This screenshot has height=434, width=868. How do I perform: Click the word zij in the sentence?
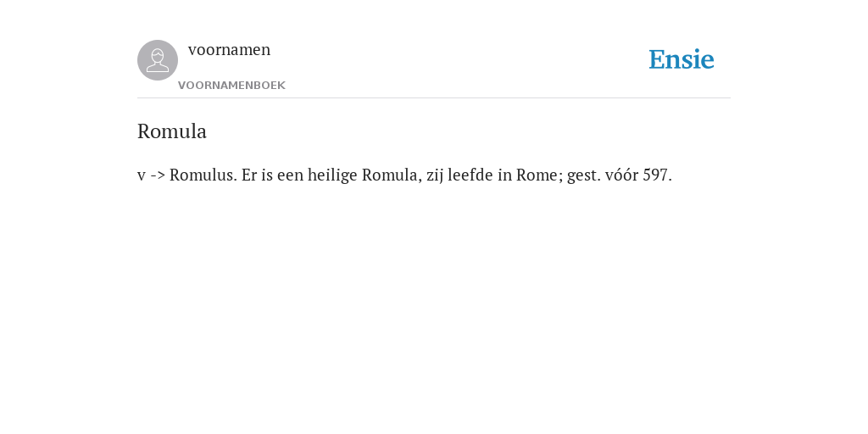point(435,175)
